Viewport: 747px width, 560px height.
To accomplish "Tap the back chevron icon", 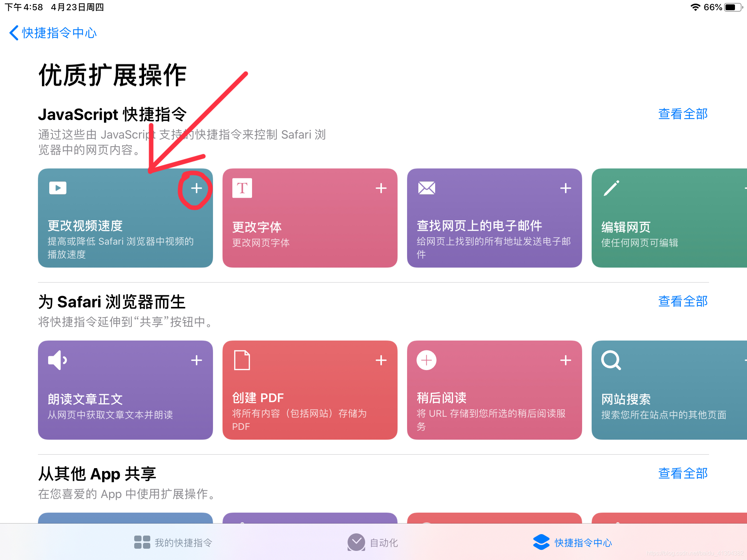I will click(x=14, y=33).
